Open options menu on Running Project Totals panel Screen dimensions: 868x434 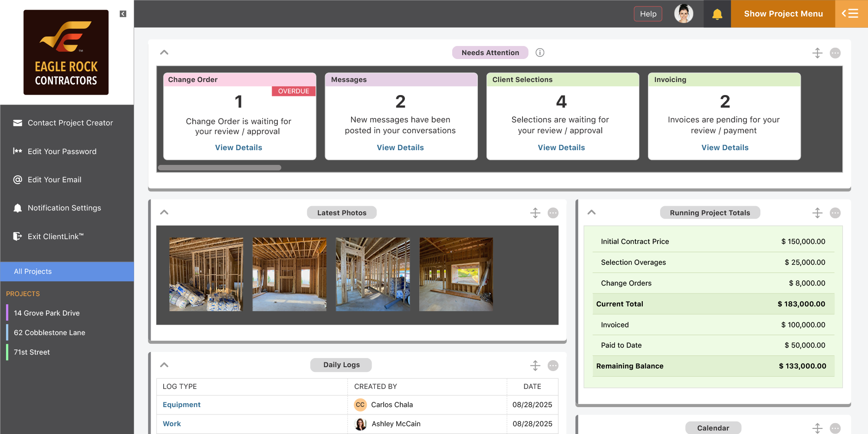click(835, 213)
